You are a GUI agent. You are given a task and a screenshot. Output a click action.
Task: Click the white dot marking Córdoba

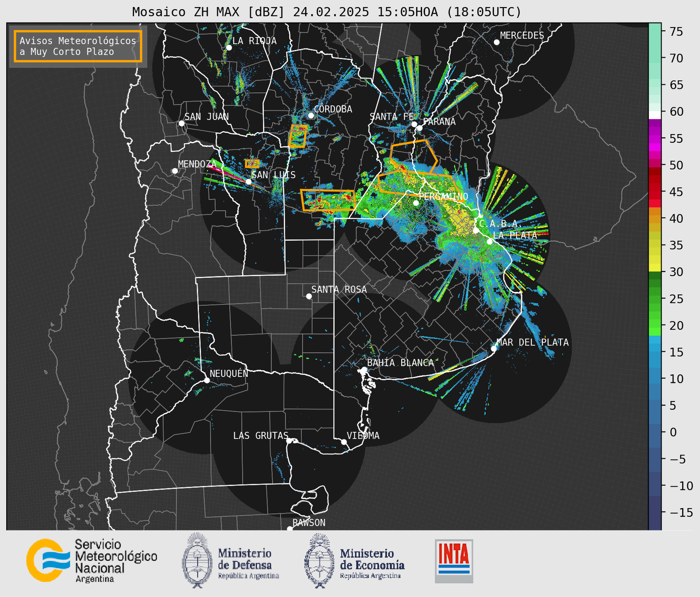tap(311, 115)
